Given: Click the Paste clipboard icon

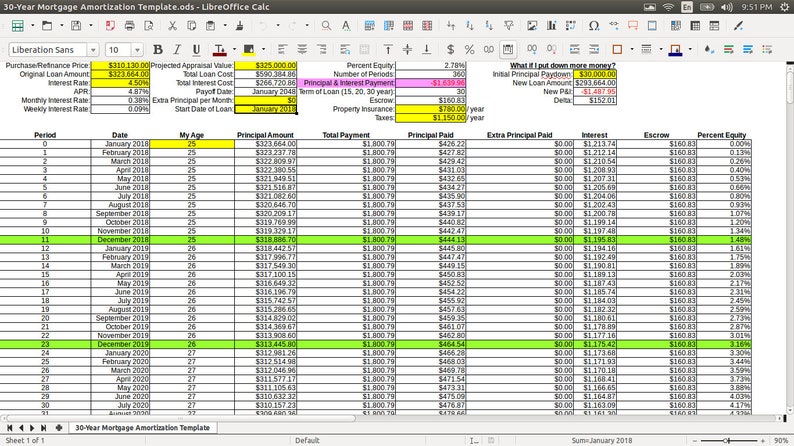Looking at the screenshot, I should [x=211, y=26].
